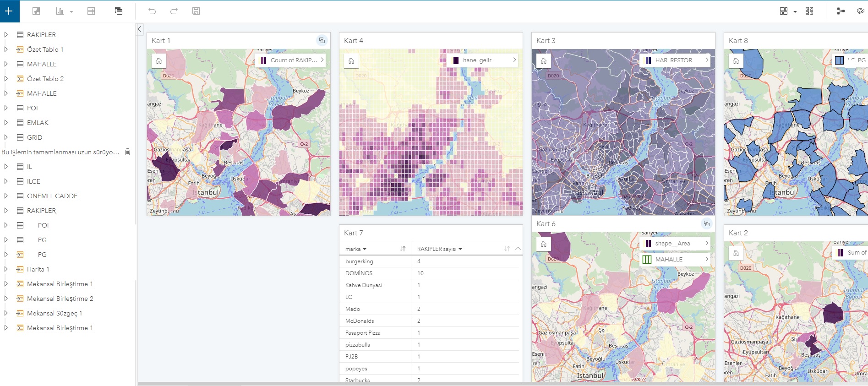This screenshot has width=868, height=386.
Task: Click the flip card icon on Kart 6
Action: point(707,223)
